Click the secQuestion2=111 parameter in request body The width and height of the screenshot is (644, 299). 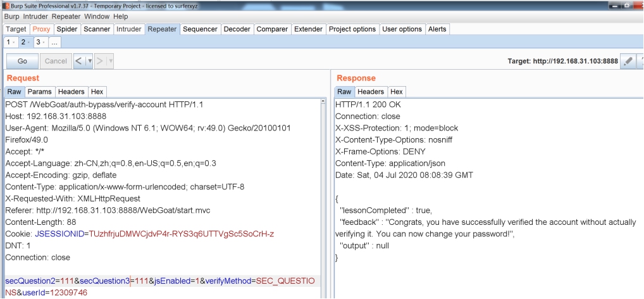pos(39,281)
